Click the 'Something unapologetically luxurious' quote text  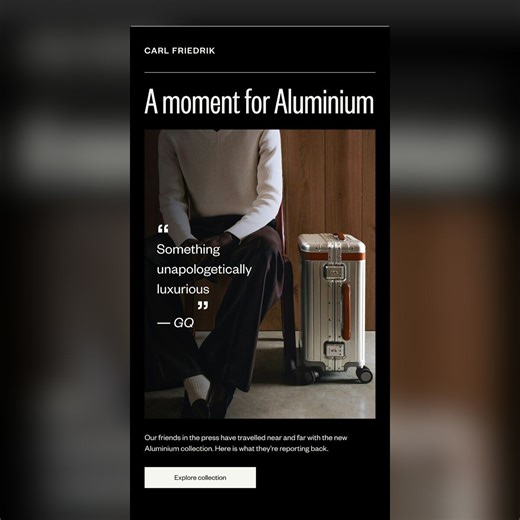tap(204, 269)
